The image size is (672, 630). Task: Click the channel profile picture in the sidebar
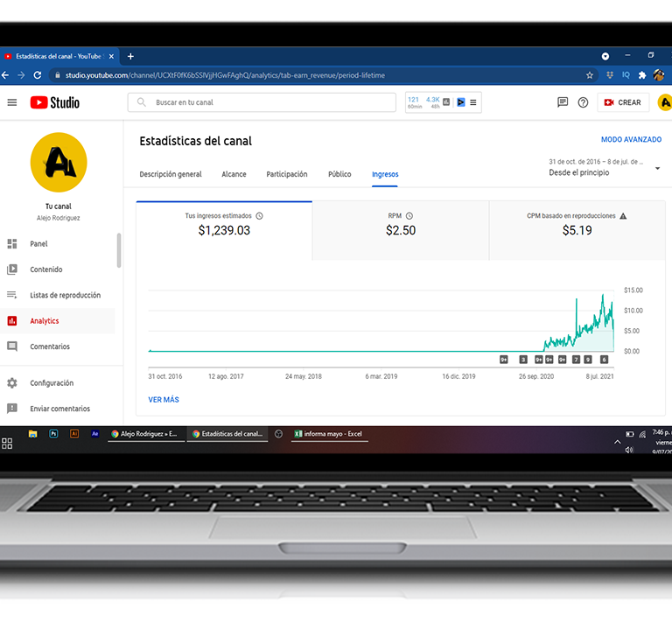59,163
